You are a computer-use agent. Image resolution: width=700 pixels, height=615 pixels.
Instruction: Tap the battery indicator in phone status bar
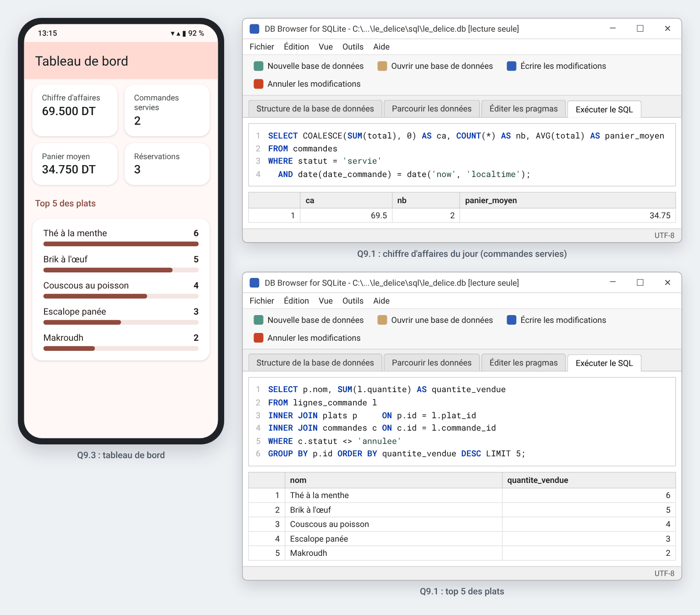[x=184, y=33]
